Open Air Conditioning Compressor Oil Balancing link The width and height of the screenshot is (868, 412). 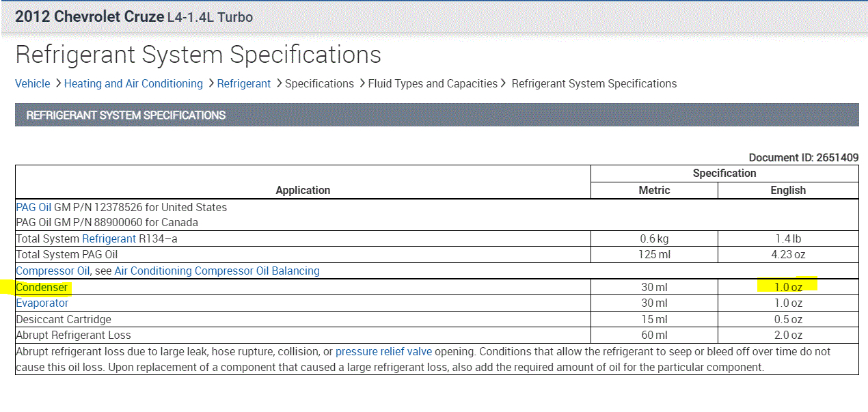pyautogui.click(x=217, y=271)
